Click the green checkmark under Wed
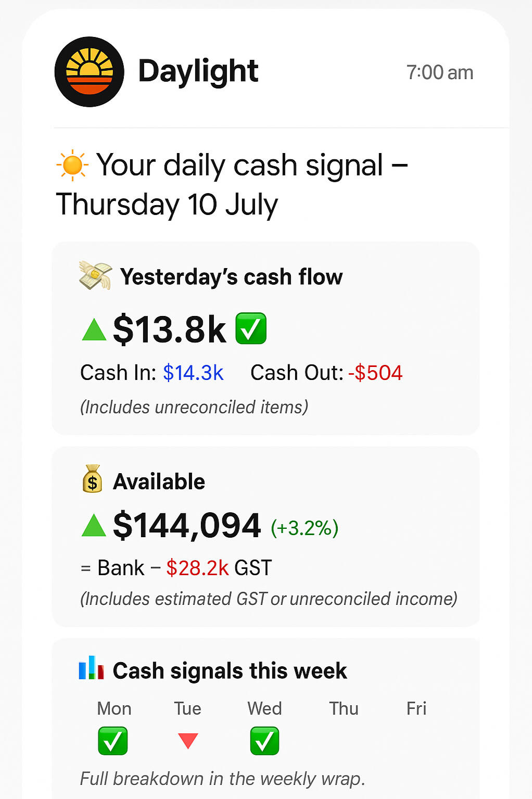The height and width of the screenshot is (799, 532). click(x=264, y=741)
